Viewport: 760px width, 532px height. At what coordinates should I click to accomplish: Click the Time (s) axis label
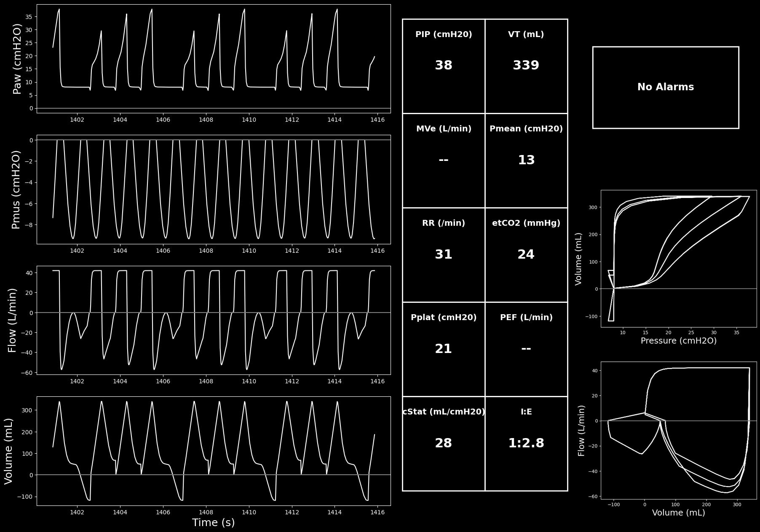(213, 523)
